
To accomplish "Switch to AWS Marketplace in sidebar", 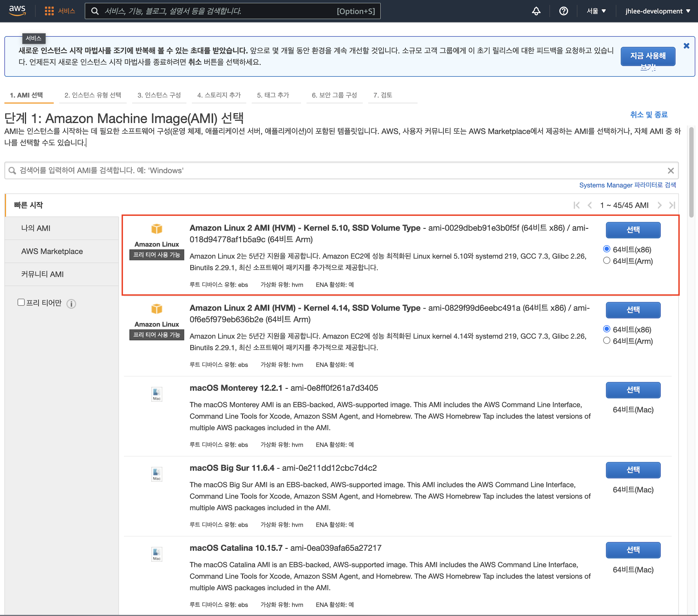I will 52,251.
